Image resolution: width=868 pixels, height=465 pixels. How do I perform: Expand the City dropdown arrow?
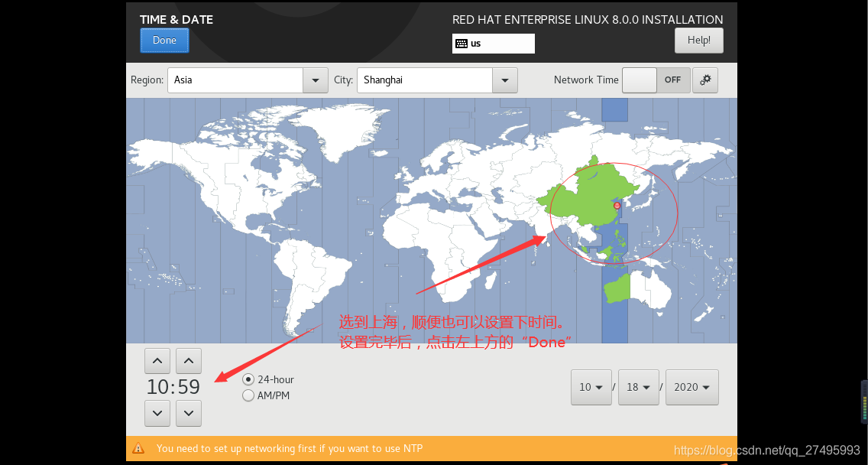[505, 80]
